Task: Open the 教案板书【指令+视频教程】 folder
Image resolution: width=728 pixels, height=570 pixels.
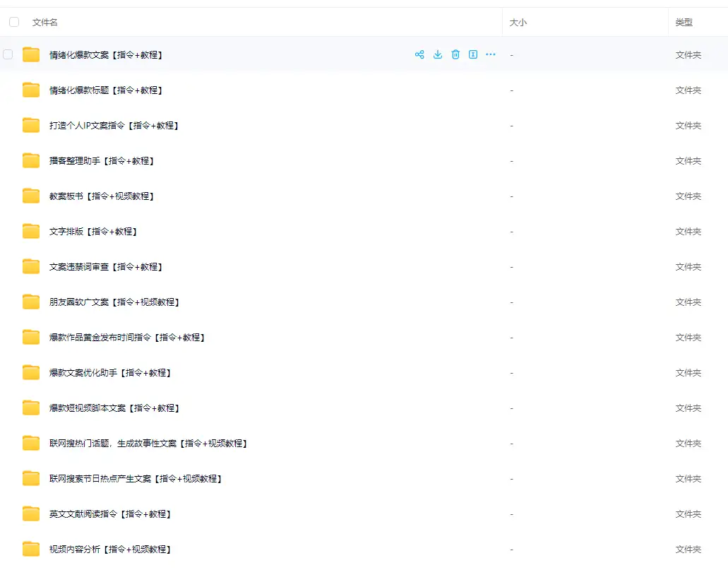Action: [102, 196]
